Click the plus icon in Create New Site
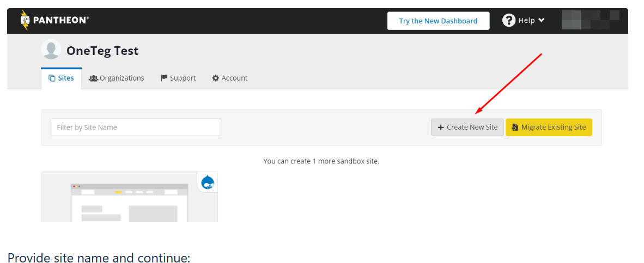 coord(441,127)
